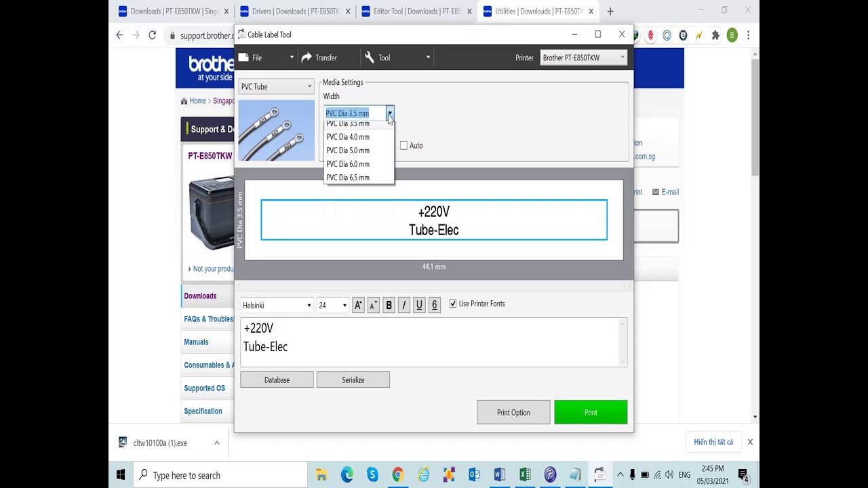Open the Cable Label Tool taskbar icon
The image size is (868, 488).
599,475
